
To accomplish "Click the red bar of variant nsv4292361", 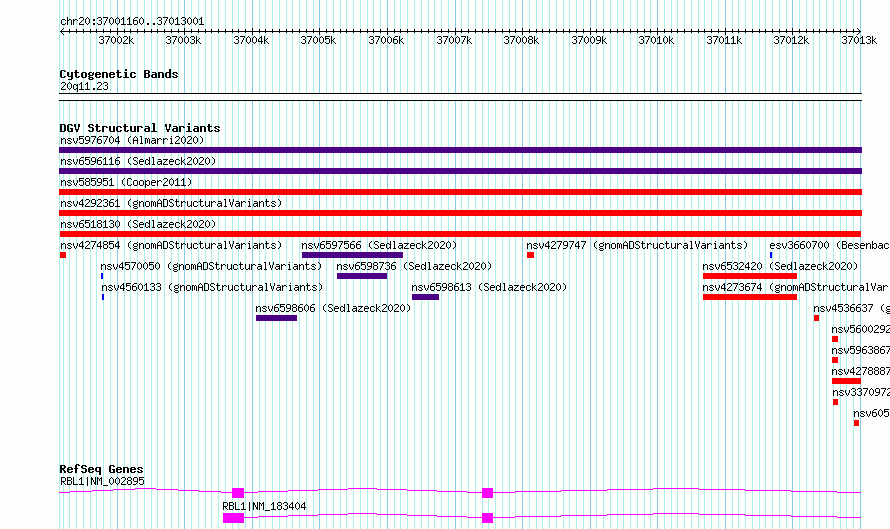I will [460, 213].
